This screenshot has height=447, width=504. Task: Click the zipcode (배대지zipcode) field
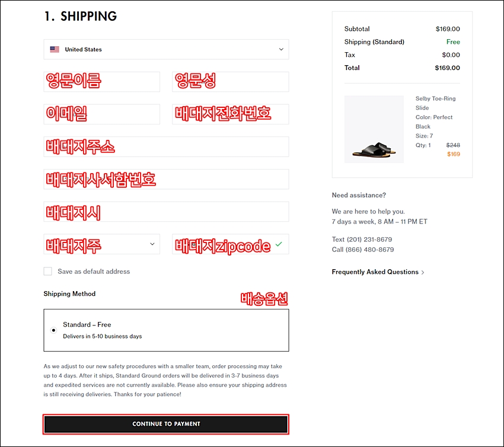[225, 244]
